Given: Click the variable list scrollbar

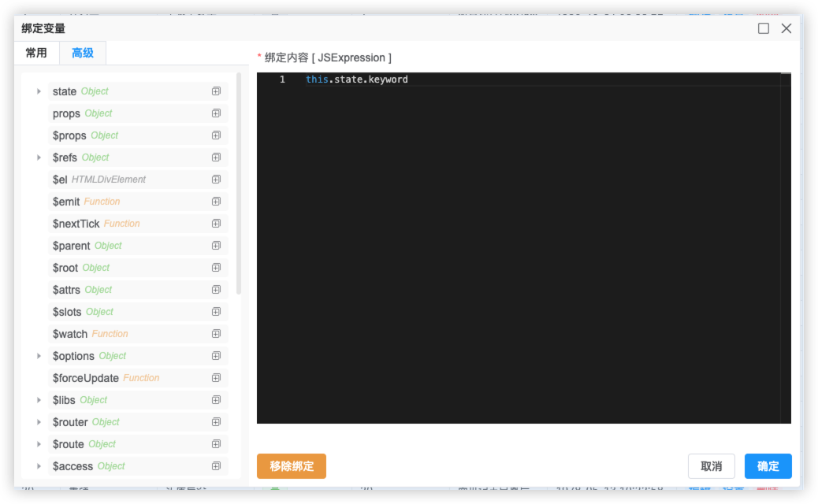Looking at the screenshot, I should click(239, 183).
